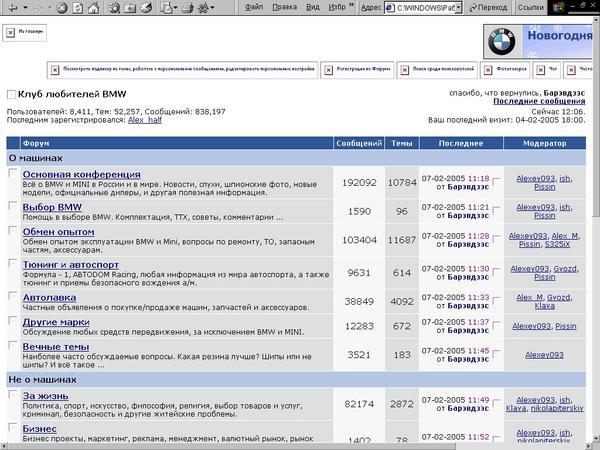Click the 'Фотогалерея' image button
Image resolution: width=600 pixels, height=450 pixels.
point(505,70)
